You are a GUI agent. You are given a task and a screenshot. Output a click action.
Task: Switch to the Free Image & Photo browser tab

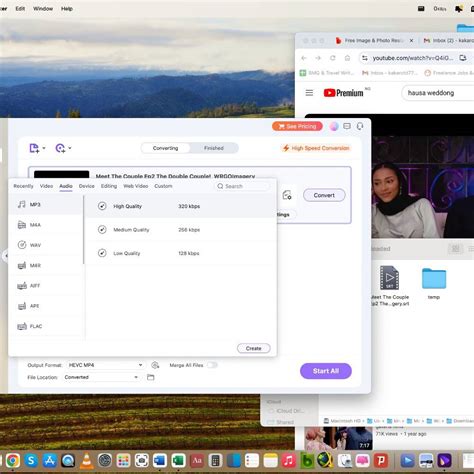(x=374, y=40)
